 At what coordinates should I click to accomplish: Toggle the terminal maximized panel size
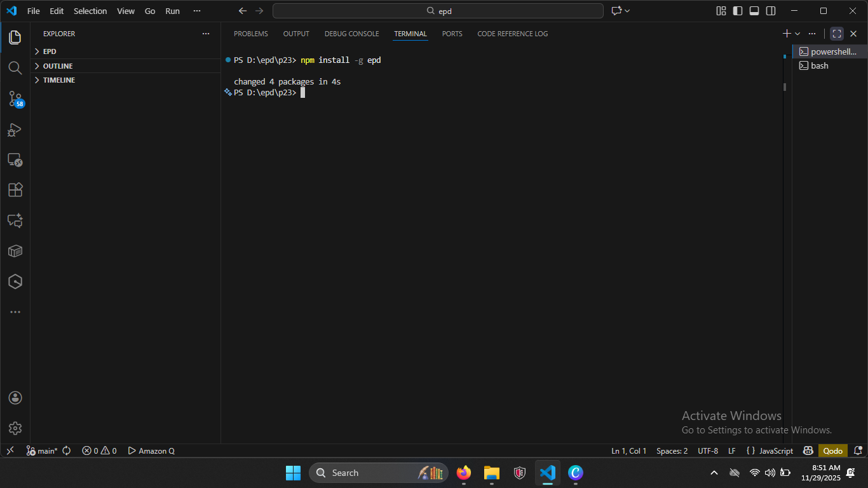836,33
